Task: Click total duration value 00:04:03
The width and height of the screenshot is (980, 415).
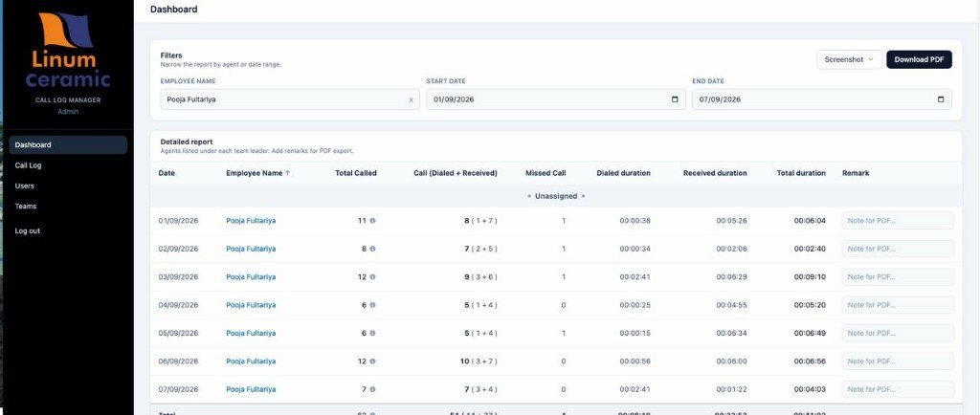Action: pos(810,389)
